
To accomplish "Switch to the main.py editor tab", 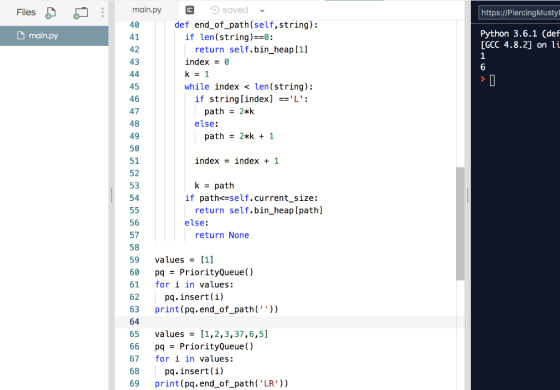I will click(147, 10).
